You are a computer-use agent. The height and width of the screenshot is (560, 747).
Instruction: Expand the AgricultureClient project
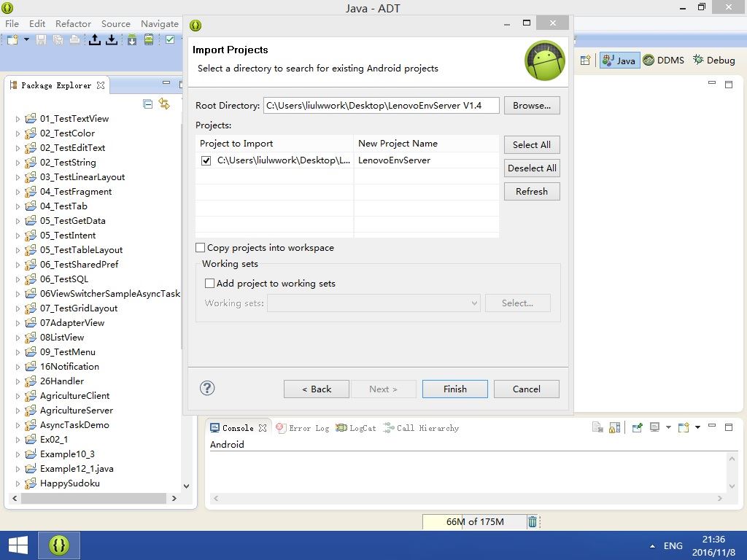tap(18, 396)
